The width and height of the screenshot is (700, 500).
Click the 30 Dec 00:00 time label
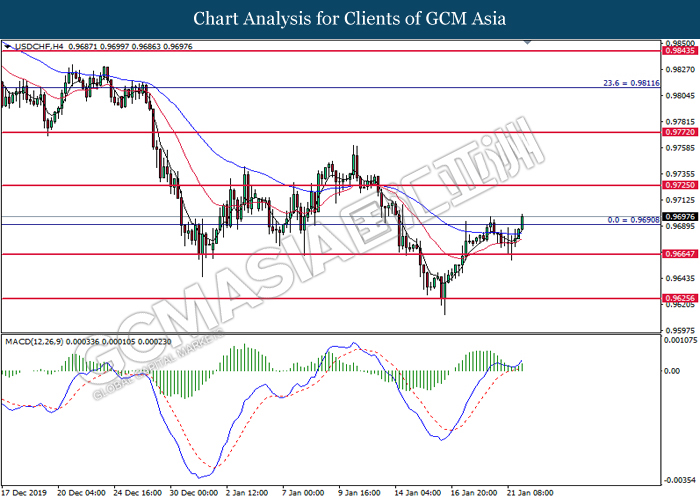point(193,493)
